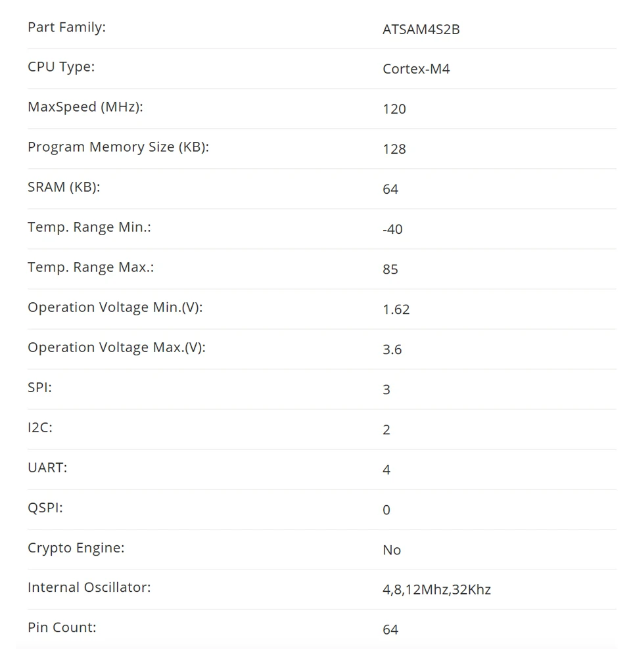The image size is (631, 672).
Task: Click the Temp. Range Min. label
Action: click(x=83, y=227)
